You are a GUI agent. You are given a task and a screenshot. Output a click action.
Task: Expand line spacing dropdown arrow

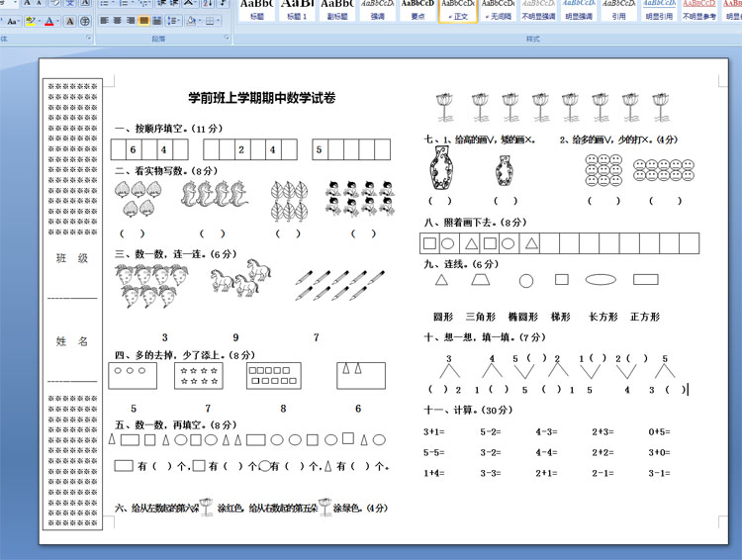pyautogui.click(x=180, y=22)
